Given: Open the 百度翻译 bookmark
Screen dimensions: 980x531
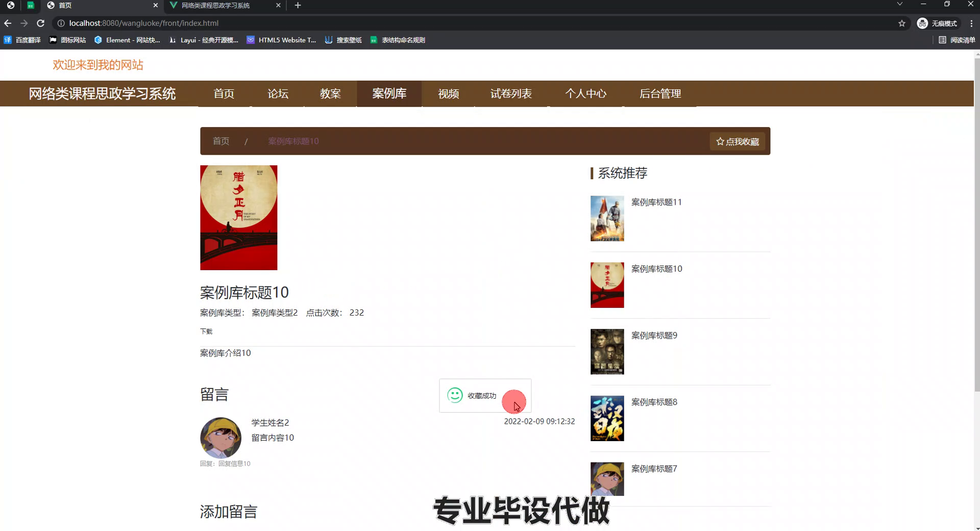Looking at the screenshot, I should [22, 40].
